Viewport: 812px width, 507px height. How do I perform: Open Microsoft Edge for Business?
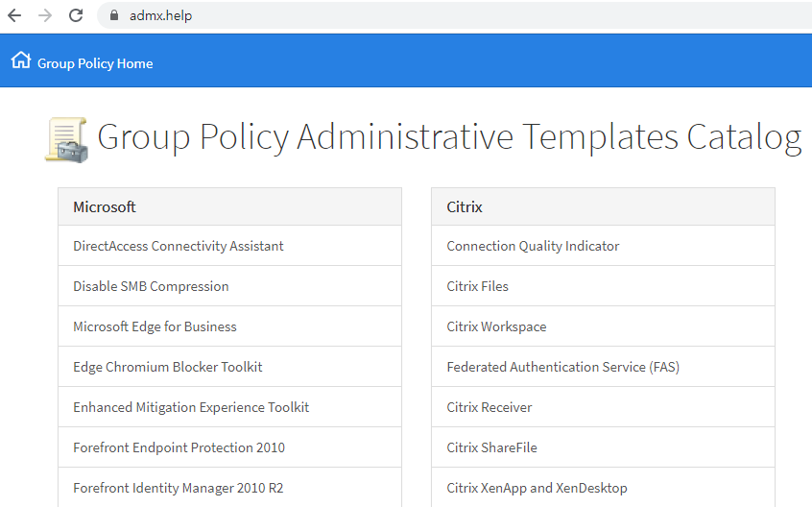(230, 326)
